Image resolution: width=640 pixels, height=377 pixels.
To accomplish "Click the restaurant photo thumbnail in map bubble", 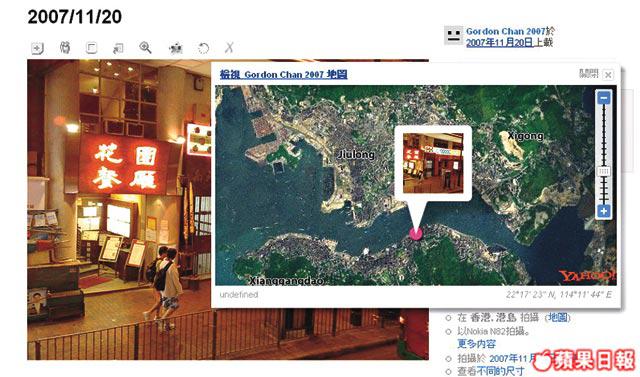I will [x=433, y=163].
